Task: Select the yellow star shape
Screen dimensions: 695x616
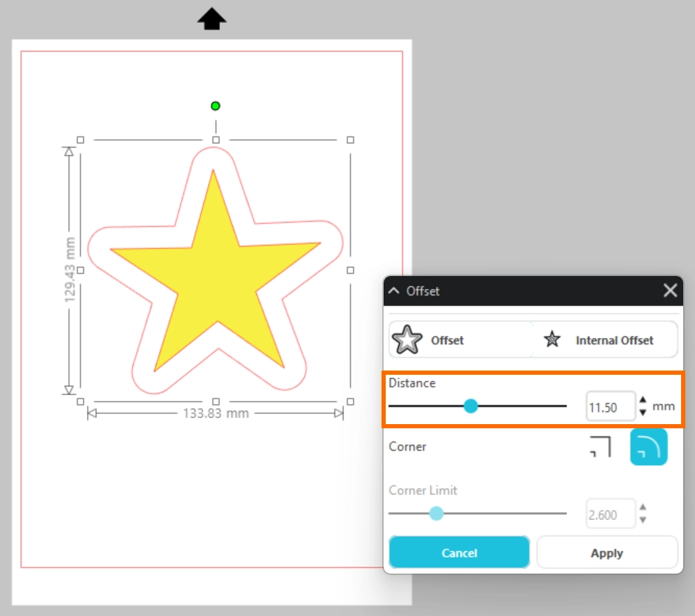Action: point(215,278)
